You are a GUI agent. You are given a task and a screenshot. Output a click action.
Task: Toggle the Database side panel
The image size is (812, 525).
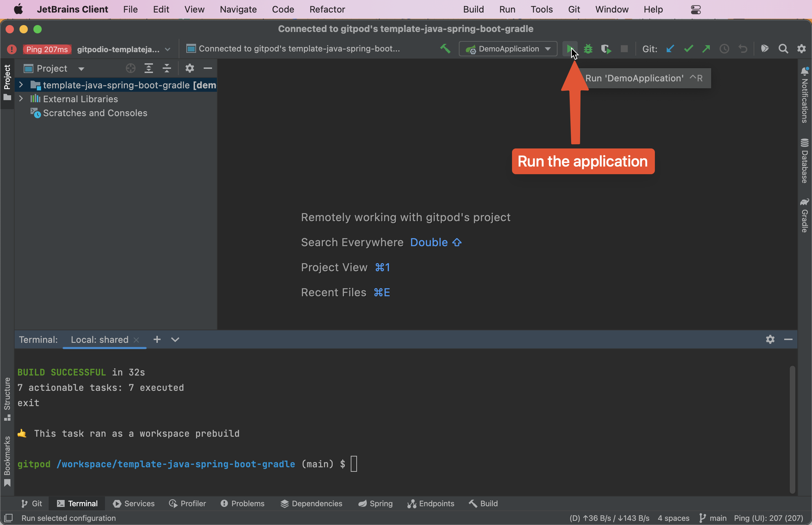tap(805, 161)
